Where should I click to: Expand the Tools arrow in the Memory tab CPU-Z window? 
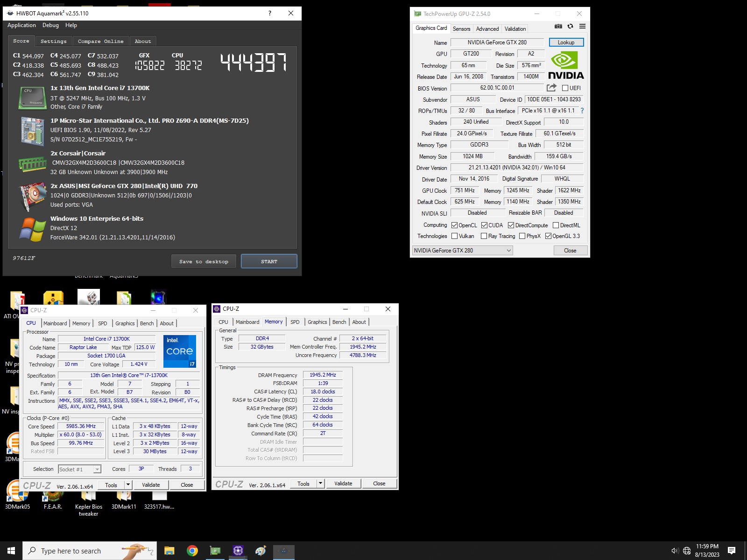point(321,483)
